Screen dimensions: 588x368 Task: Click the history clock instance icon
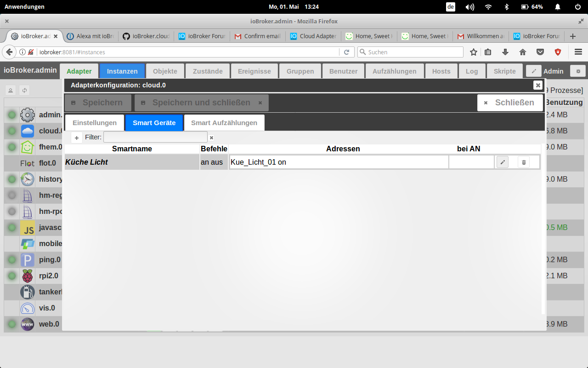(x=28, y=179)
